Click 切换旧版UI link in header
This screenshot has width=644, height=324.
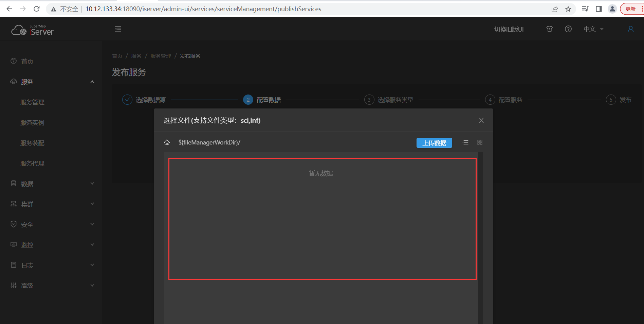(509, 30)
